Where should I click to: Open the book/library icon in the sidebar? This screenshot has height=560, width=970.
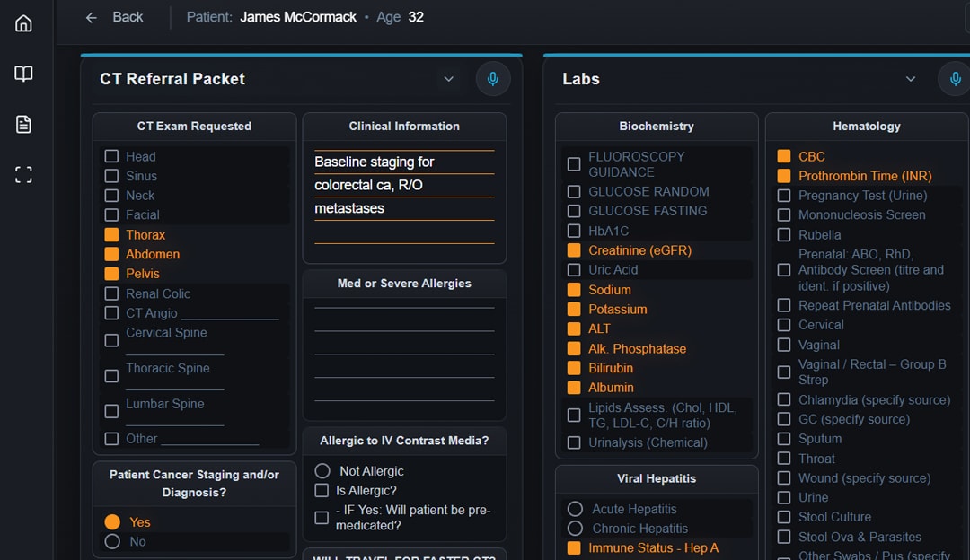[22, 74]
